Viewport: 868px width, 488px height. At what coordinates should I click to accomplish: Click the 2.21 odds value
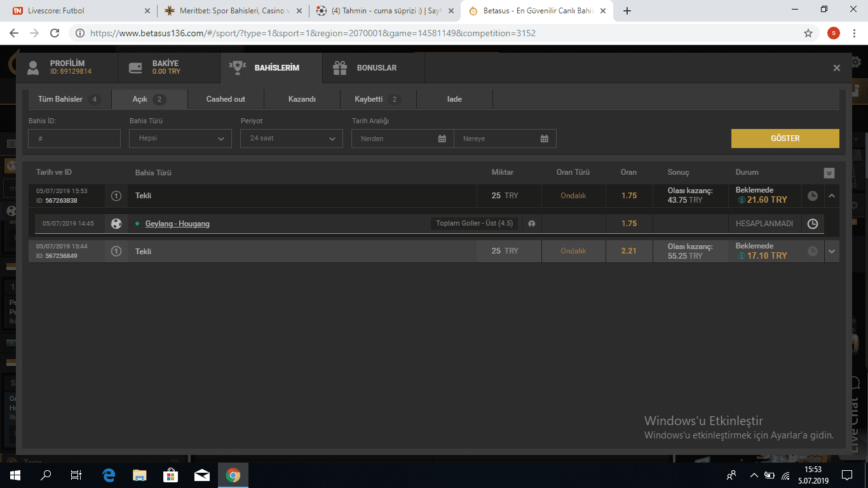[x=629, y=251]
